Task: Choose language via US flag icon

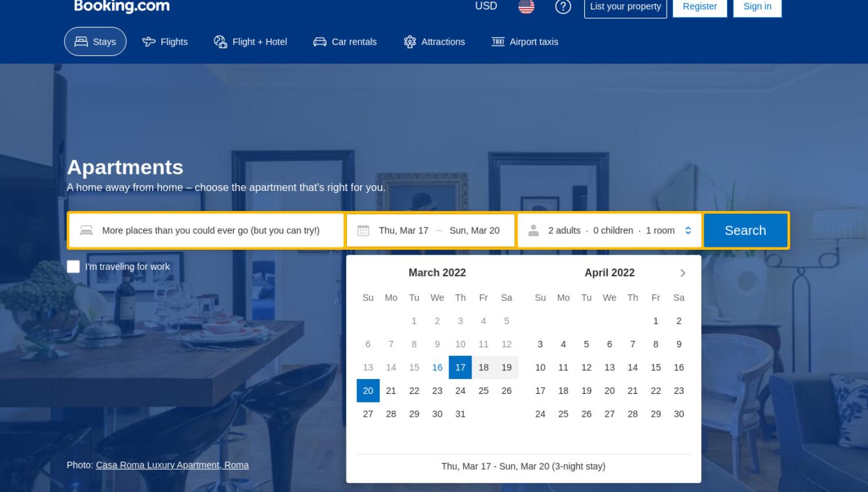Action: coord(526,6)
